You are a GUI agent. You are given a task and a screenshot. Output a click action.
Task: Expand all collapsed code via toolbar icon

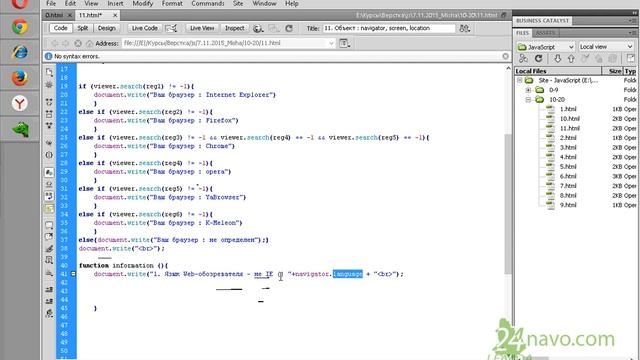49,125
